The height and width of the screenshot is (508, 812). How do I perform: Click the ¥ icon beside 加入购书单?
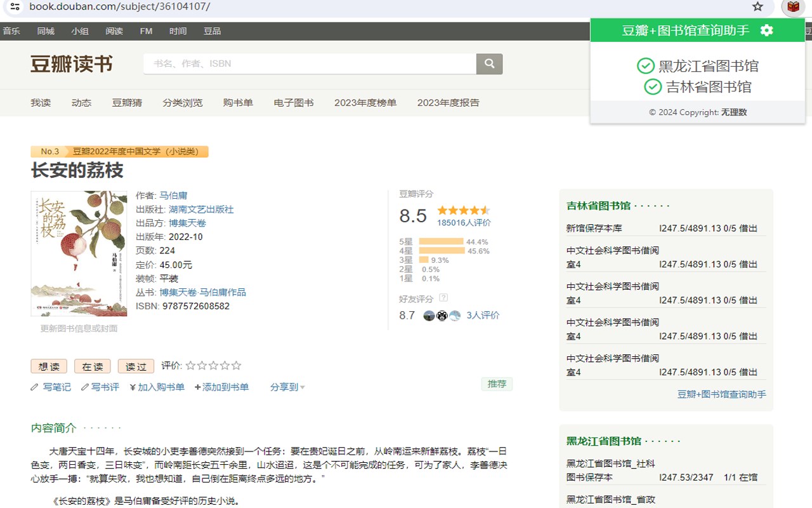click(x=133, y=387)
